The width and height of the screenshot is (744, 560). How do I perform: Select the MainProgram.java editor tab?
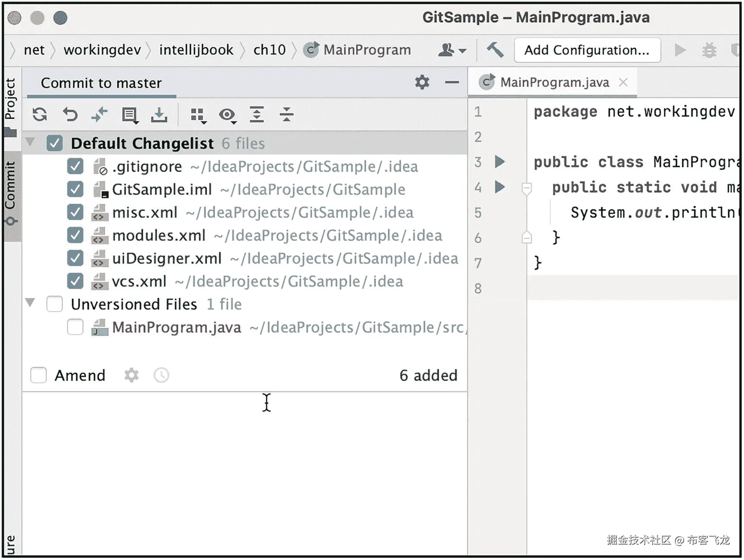pos(553,82)
